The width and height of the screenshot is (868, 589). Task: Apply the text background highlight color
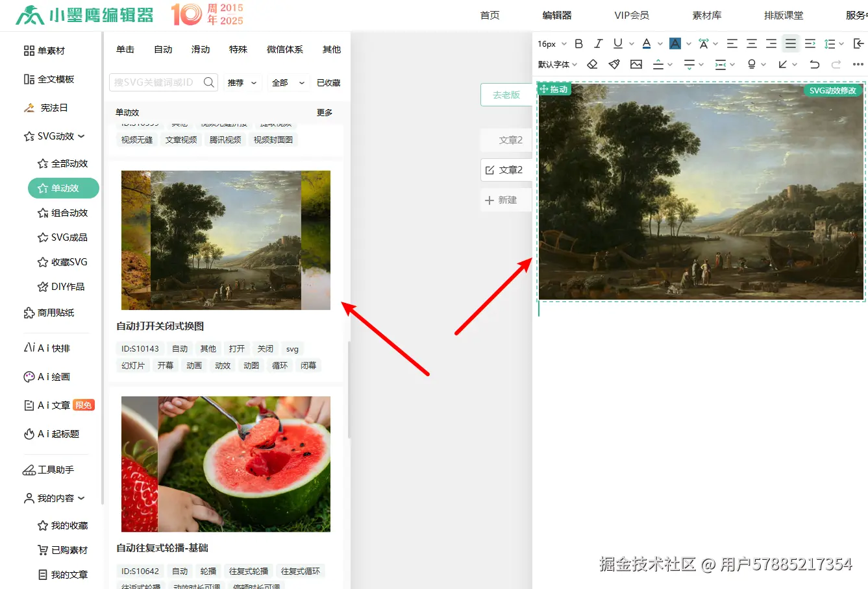pyautogui.click(x=675, y=43)
